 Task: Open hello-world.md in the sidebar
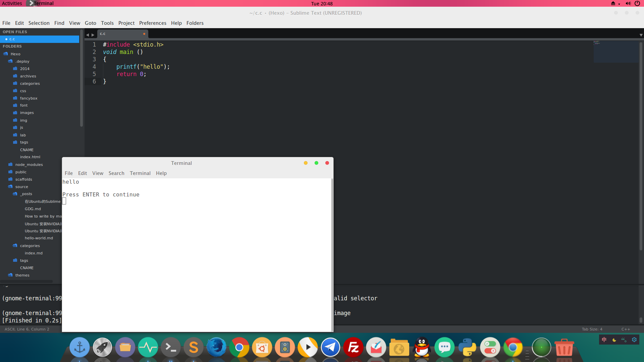[39, 238]
